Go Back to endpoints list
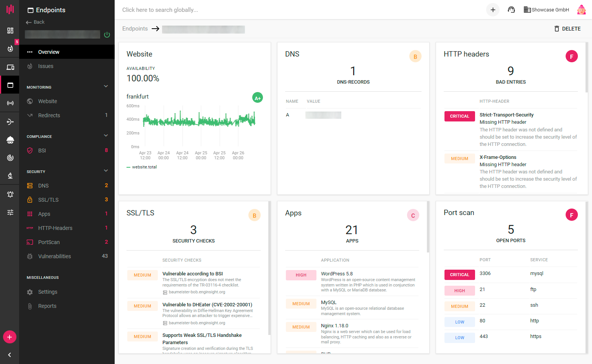Screen dimensions: 592x364 (35, 22)
